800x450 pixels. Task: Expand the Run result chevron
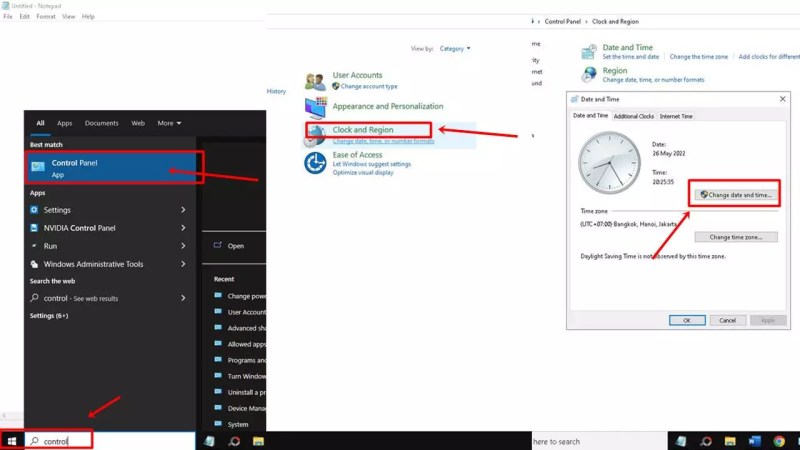coord(183,246)
